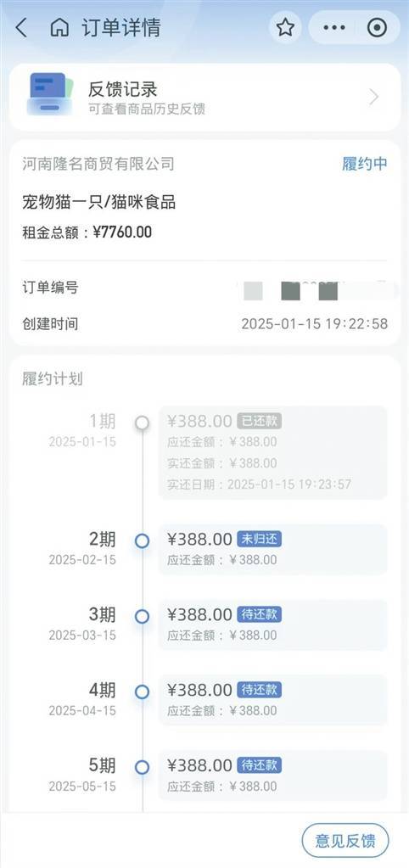This screenshot has height=868, width=409.
Task: Select the 3期 timeline circle marker
Action: (143, 616)
